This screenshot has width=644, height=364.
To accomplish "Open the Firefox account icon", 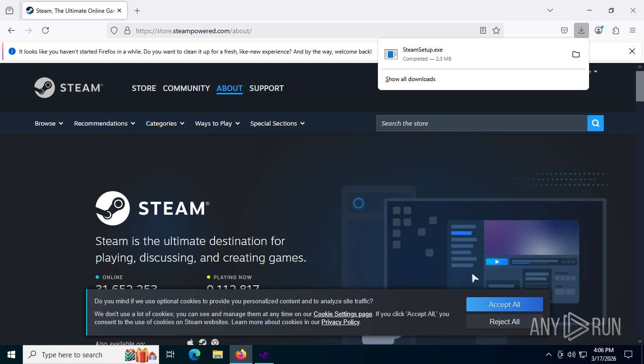I will pos(599,30).
